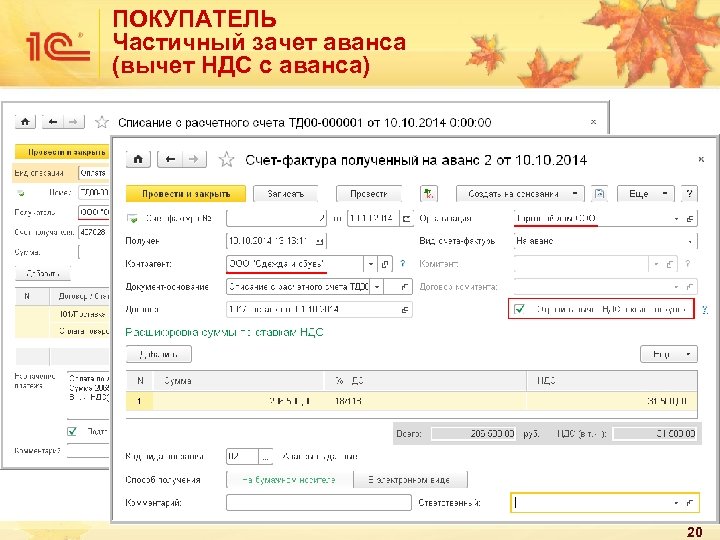720x540 pixels.
Task: Open Контрагент record with open icon
Action: (x=385, y=264)
